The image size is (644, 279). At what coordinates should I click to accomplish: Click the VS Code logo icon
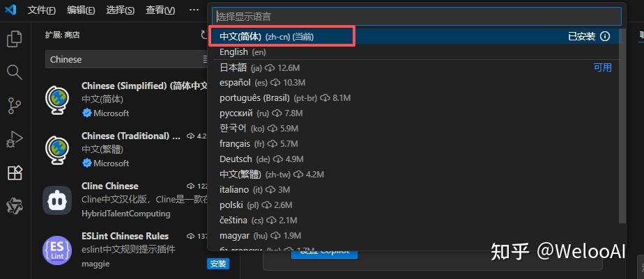(x=10, y=10)
